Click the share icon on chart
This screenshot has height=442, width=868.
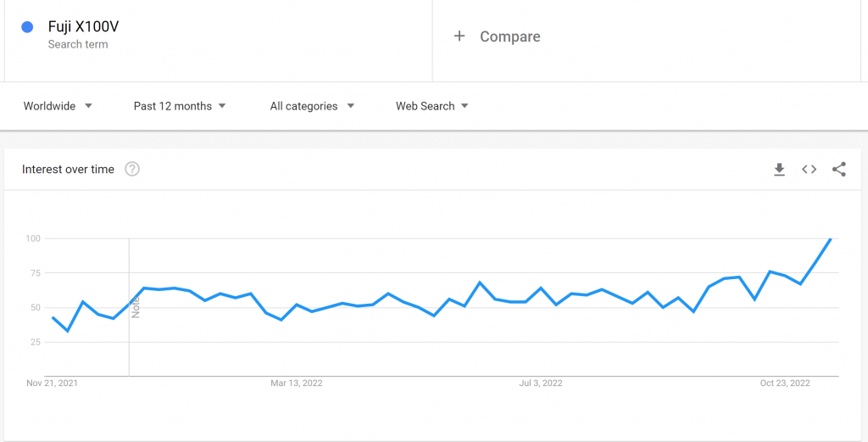pos(839,170)
